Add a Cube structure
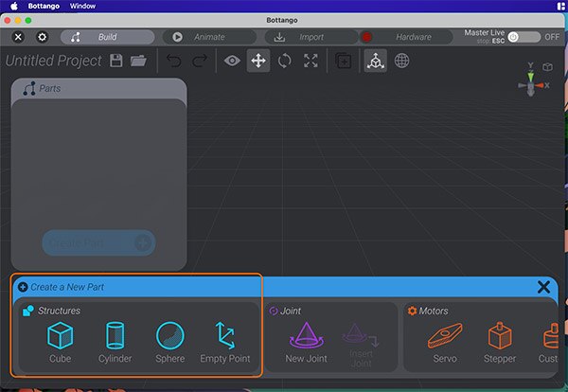The height and width of the screenshot is (392, 568). click(x=61, y=339)
